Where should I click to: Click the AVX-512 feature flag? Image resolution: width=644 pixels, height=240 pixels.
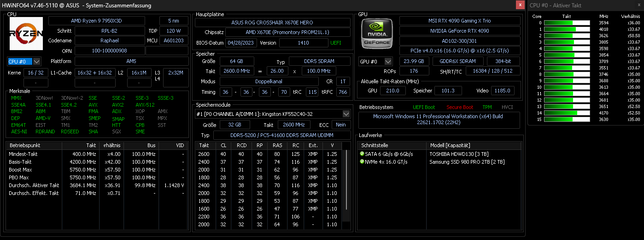(x=145, y=104)
